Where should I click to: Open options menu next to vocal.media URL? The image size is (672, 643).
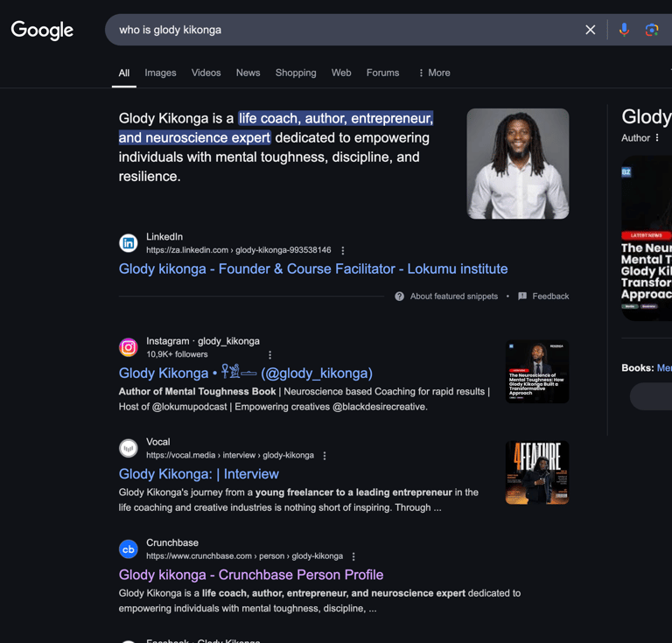[x=325, y=456]
